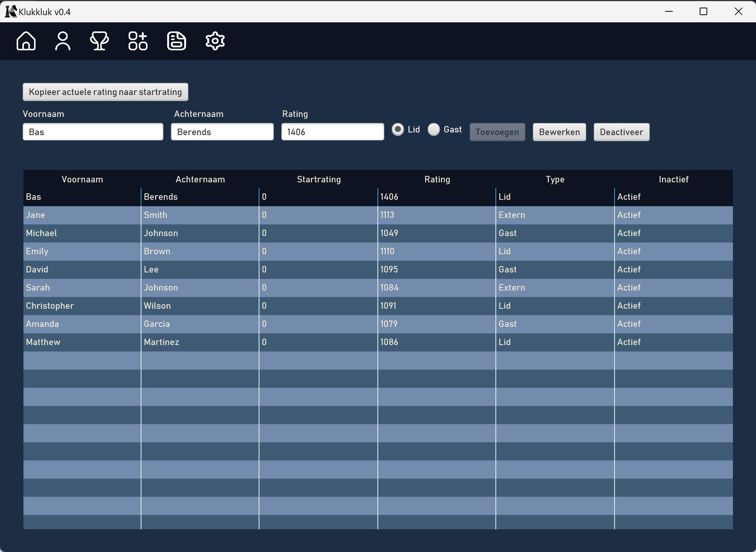The width and height of the screenshot is (756, 552).
Task: Click rating cell 1091
Action: click(437, 306)
